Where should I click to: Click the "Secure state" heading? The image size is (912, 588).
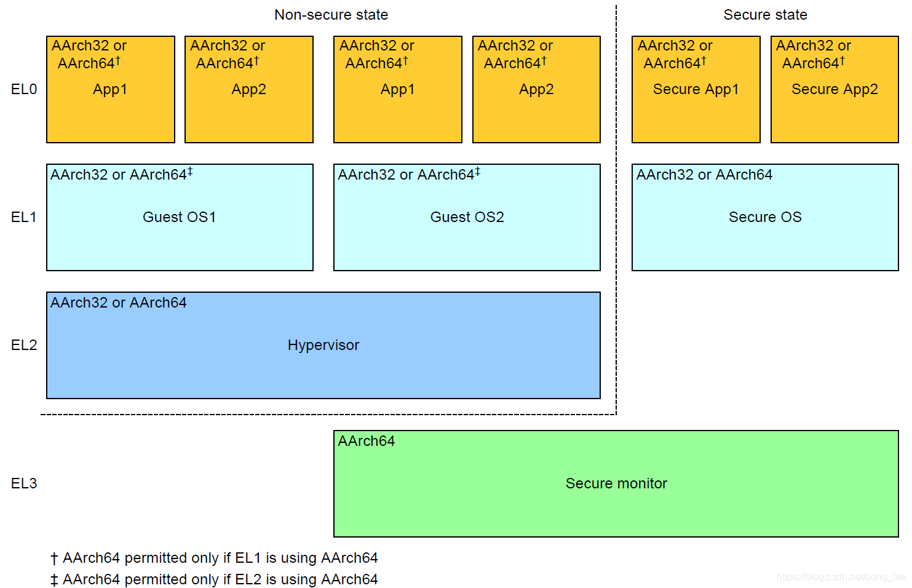point(765,15)
